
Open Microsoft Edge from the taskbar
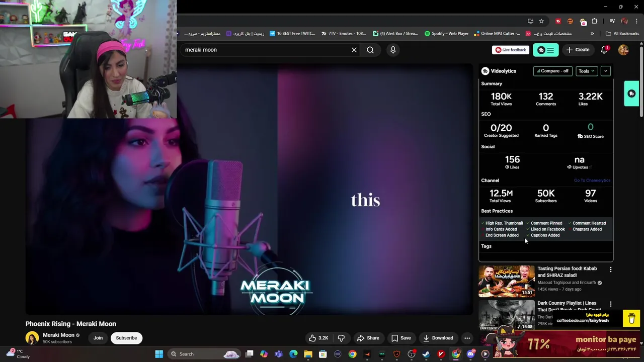(293, 354)
